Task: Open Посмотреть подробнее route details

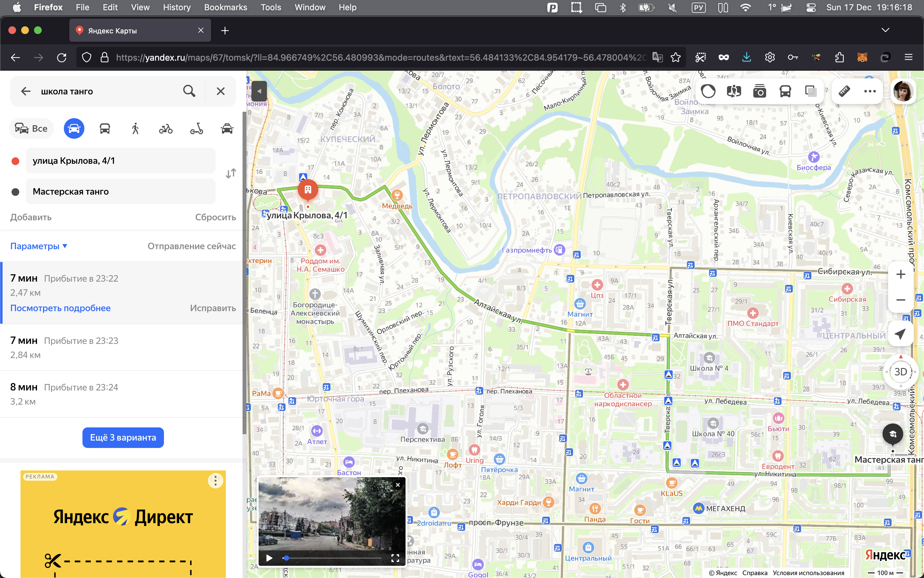Action: (x=60, y=308)
